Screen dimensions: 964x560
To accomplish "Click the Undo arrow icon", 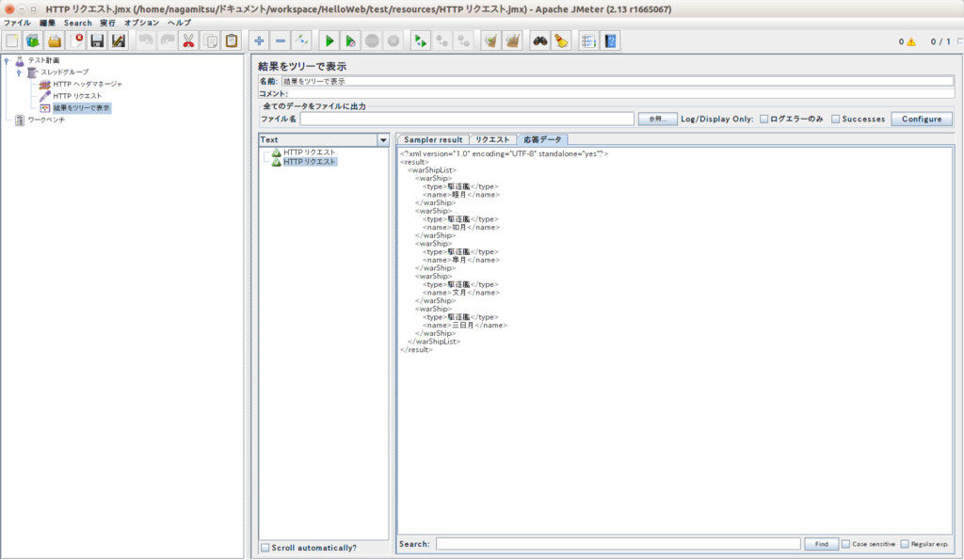I will [146, 41].
